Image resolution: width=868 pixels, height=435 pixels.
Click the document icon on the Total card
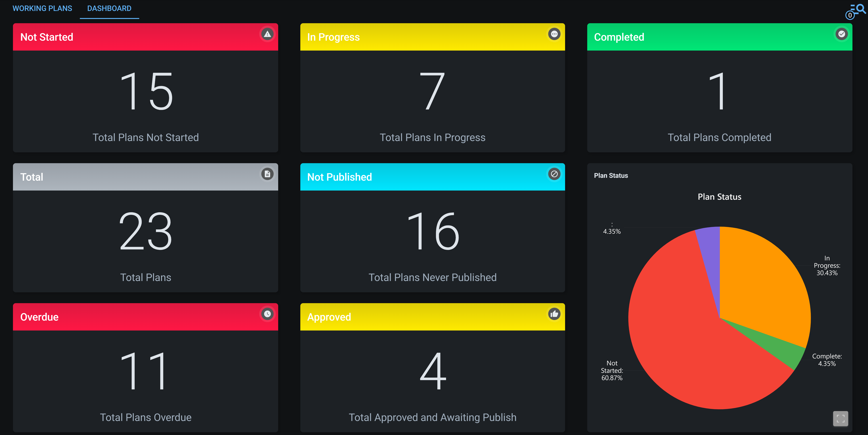pyautogui.click(x=267, y=174)
